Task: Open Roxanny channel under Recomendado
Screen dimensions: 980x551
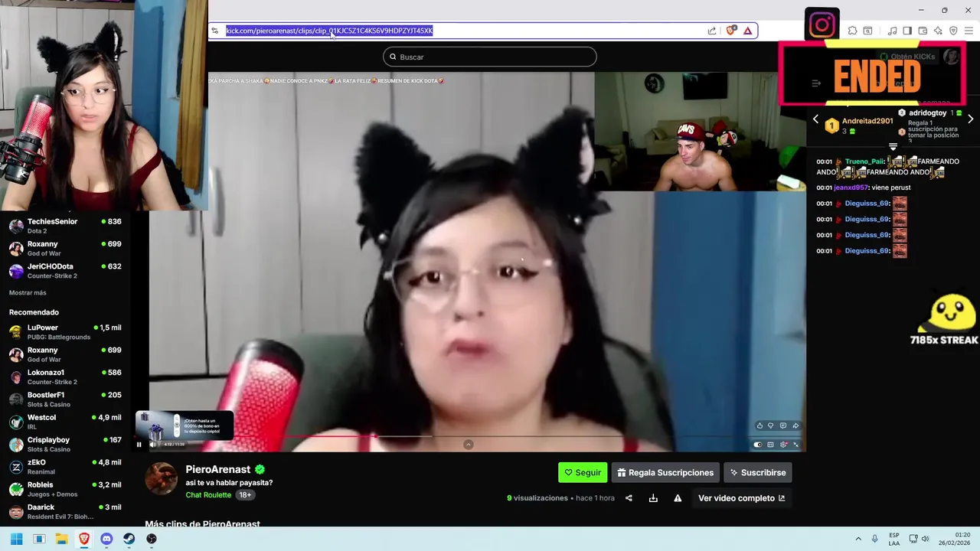Action: coord(66,354)
